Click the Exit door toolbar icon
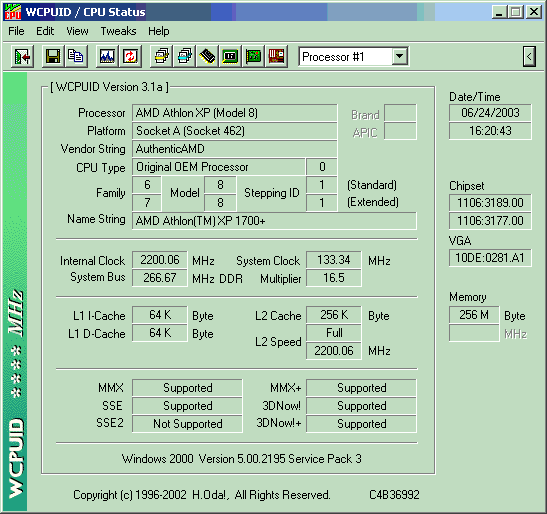Image resolution: width=547 pixels, height=514 pixels. coord(22,56)
